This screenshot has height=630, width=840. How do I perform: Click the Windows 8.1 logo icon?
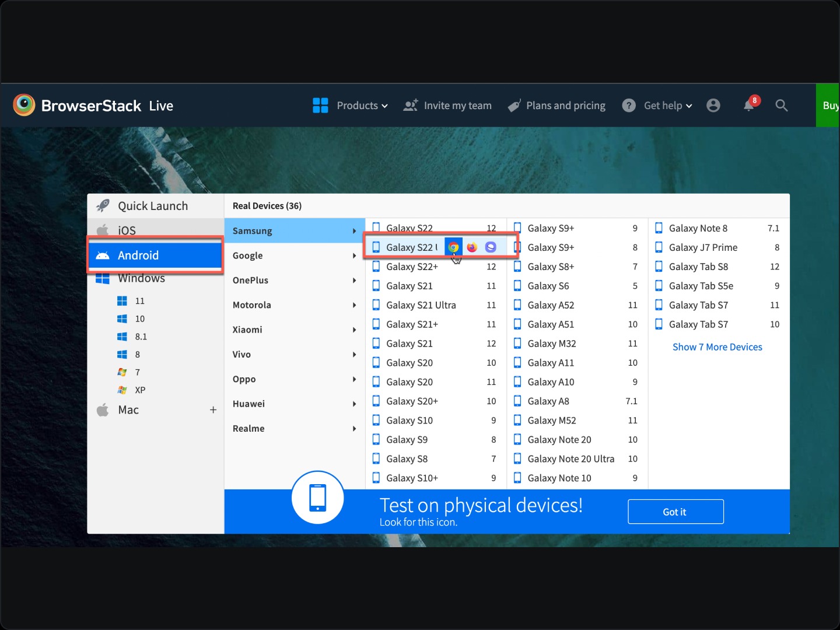point(122,337)
